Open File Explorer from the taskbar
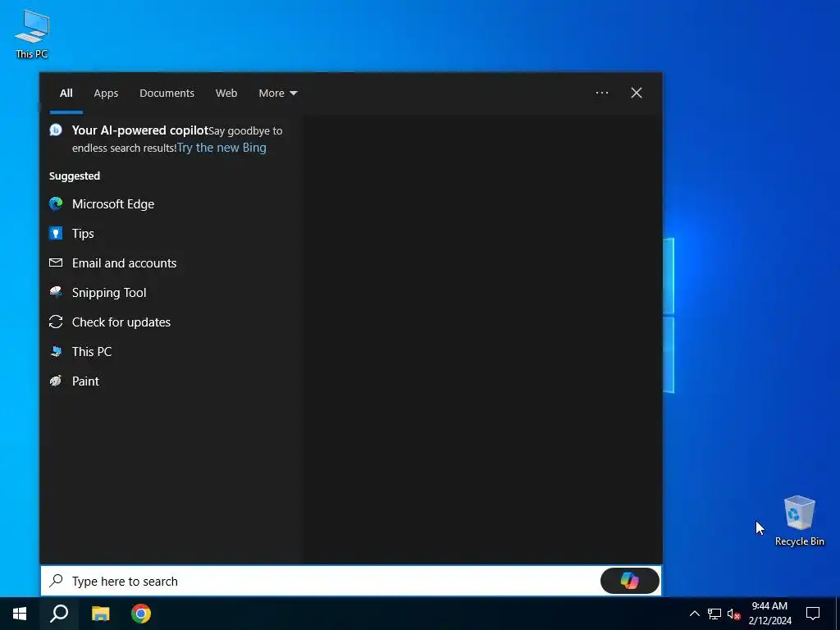Screen dimensions: 840x630 click(100, 614)
